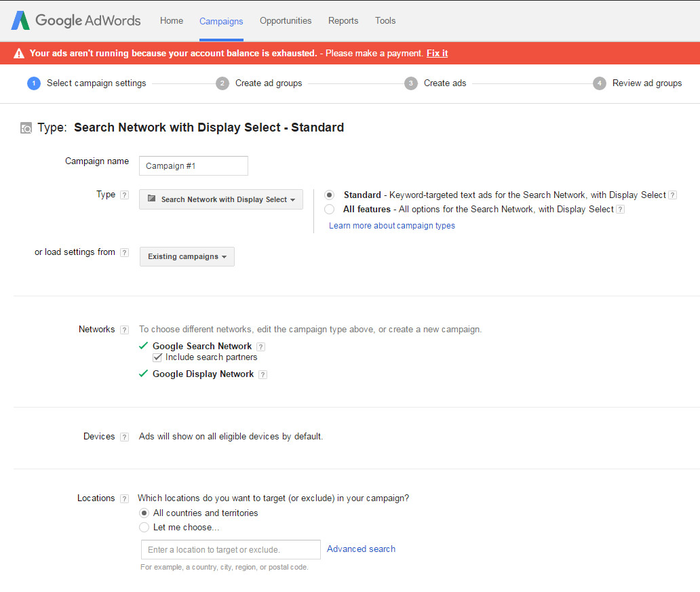Click step 4 circle Review ad groups
The height and width of the screenshot is (592, 700).
coord(599,83)
